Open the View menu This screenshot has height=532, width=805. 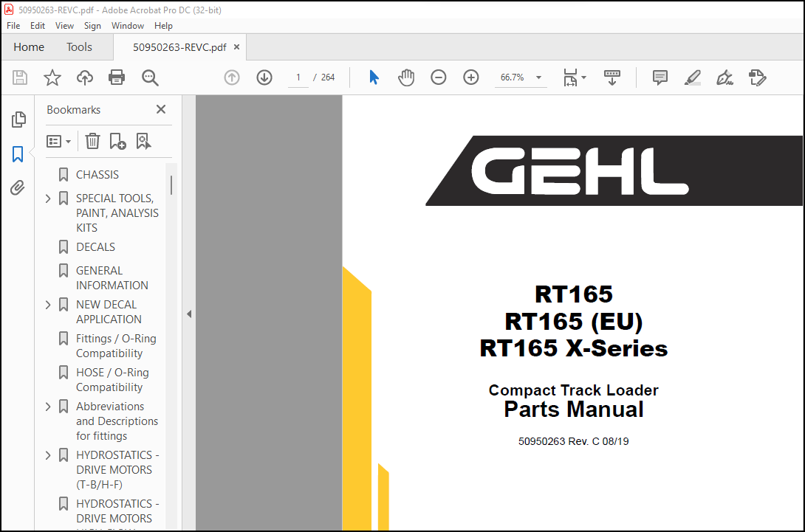pyautogui.click(x=64, y=26)
